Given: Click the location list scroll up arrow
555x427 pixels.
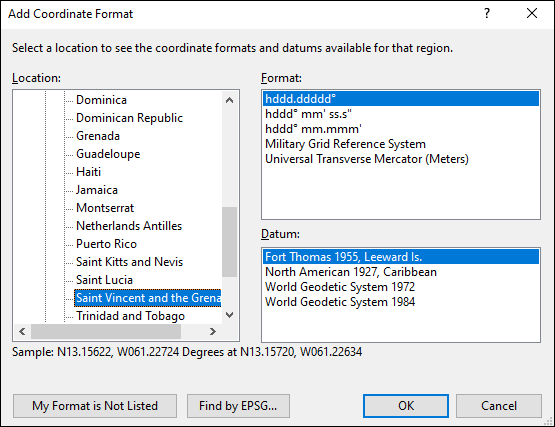Looking at the screenshot, I should click(x=229, y=100).
